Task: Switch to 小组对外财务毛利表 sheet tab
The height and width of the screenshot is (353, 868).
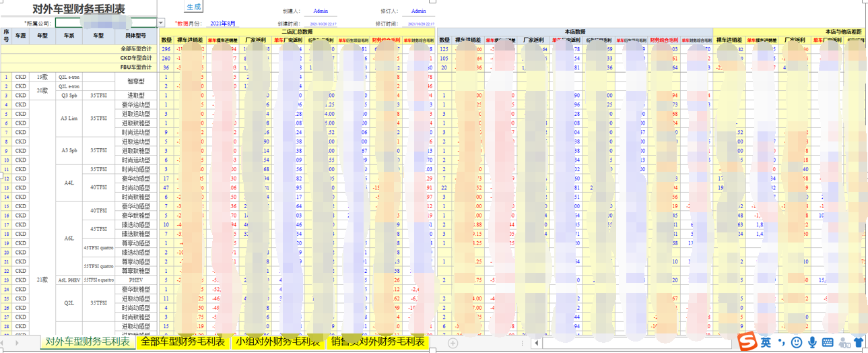Action: click(x=278, y=342)
